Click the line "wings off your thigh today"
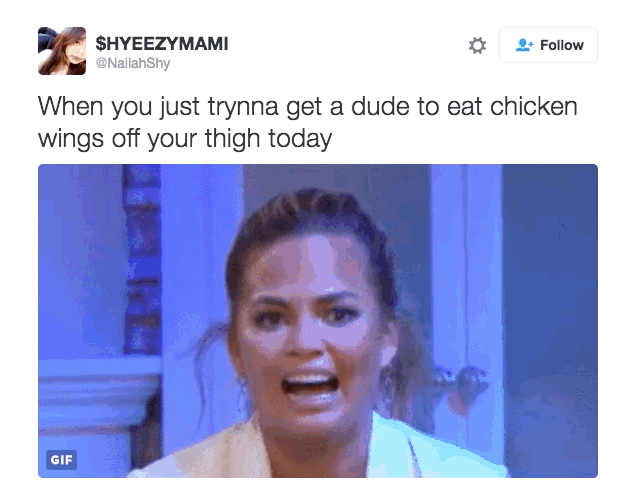 (185, 139)
